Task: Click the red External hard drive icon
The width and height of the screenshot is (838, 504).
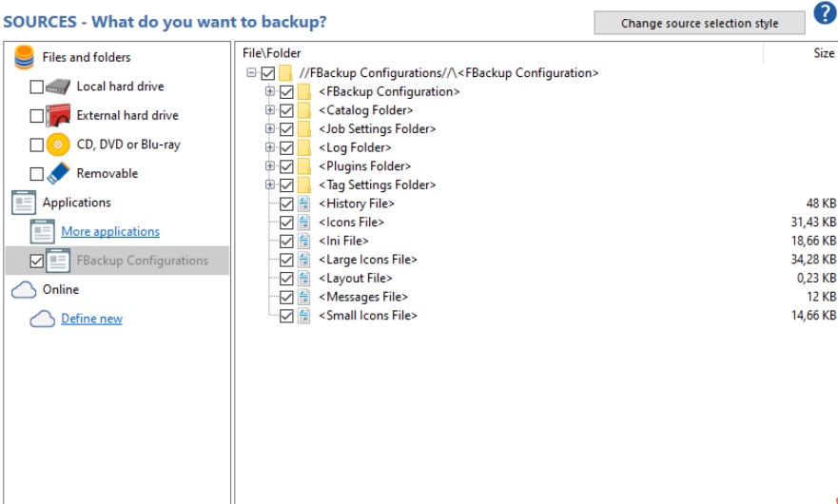Action: tap(58, 116)
